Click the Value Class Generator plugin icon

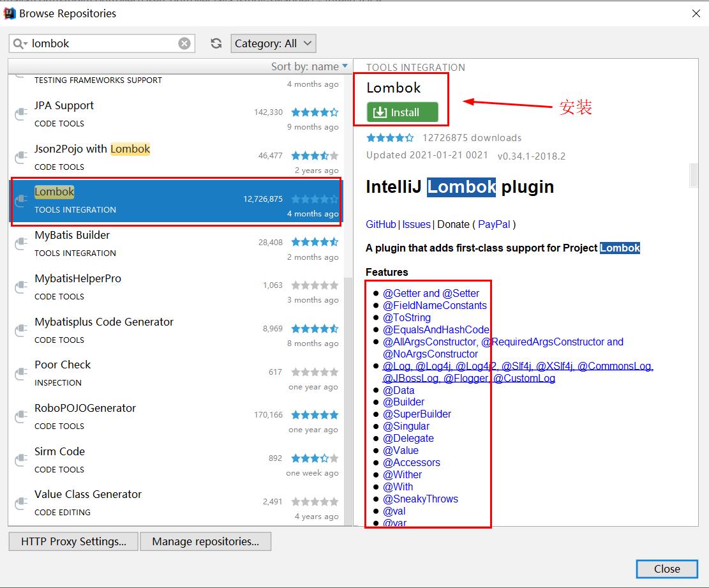(x=20, y=502)
